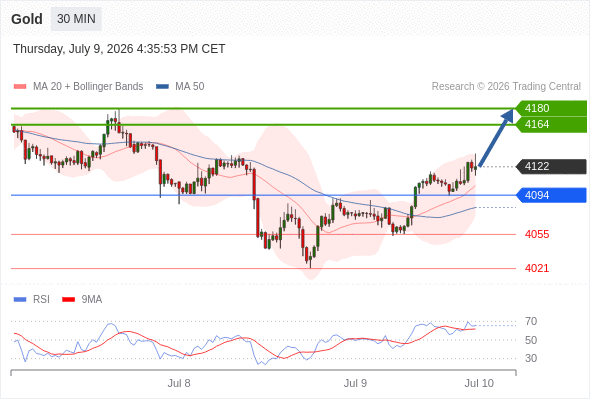Click the 30 MIN timeframe badge
The height and width of the screenshot is (400, 590).
coord(76,19)
